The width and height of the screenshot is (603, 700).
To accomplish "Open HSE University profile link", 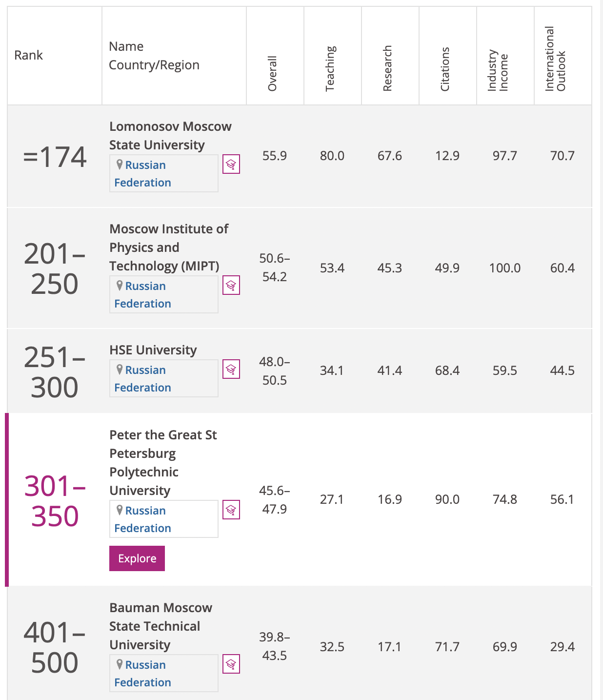I will point(153,350).
